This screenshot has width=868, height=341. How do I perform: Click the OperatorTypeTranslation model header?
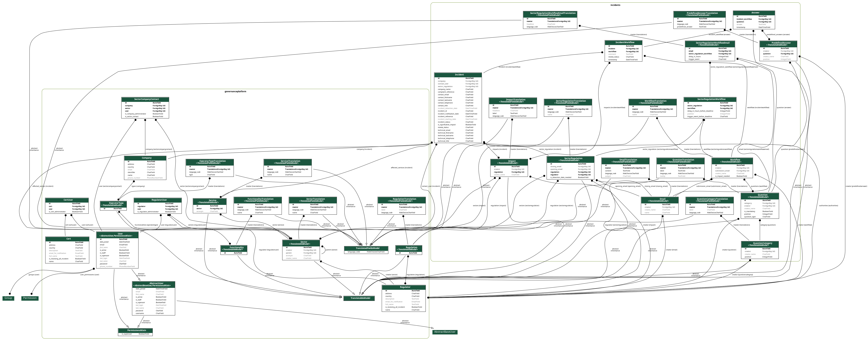[210, 162]
